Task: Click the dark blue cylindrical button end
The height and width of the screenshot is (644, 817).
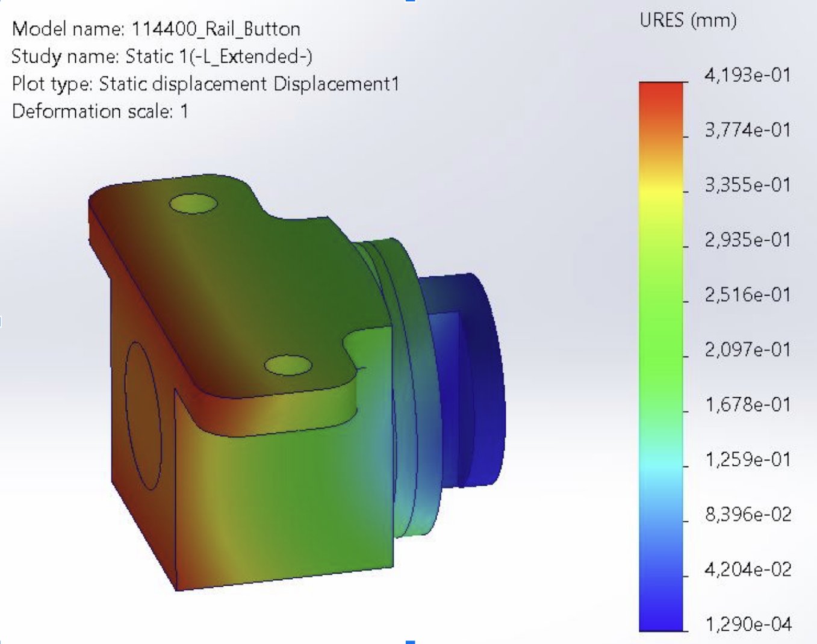Action: click(x=482, y=379)
